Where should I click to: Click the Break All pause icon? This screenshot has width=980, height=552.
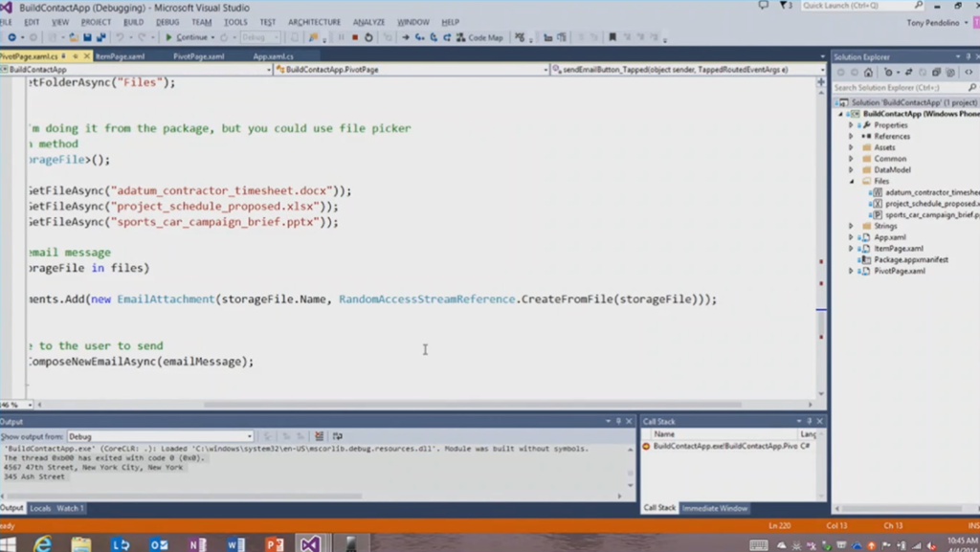(342, 37)
